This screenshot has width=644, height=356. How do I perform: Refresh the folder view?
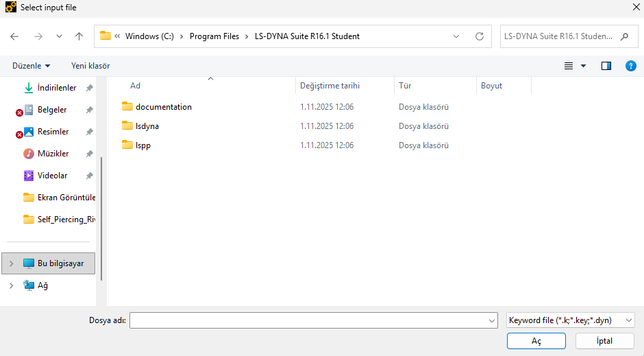[480, 36]
